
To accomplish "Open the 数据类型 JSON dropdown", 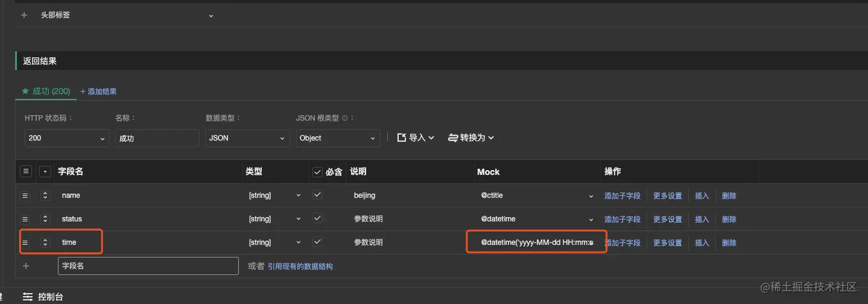I will click(247, 138).
